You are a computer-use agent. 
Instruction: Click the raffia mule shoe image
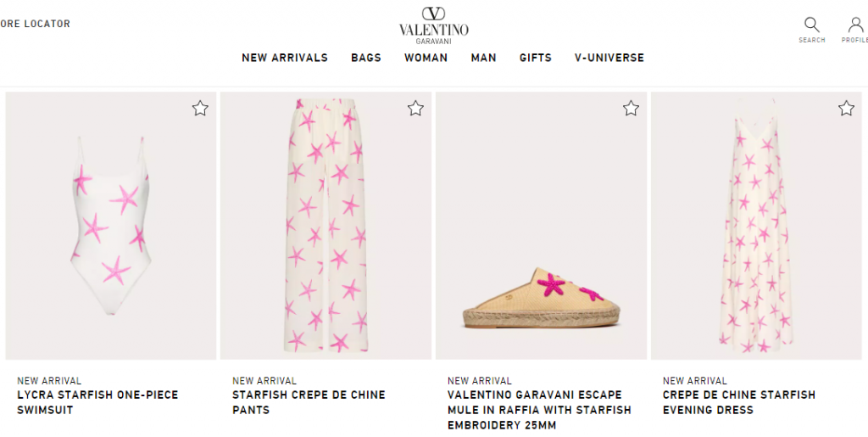[543, 299]
